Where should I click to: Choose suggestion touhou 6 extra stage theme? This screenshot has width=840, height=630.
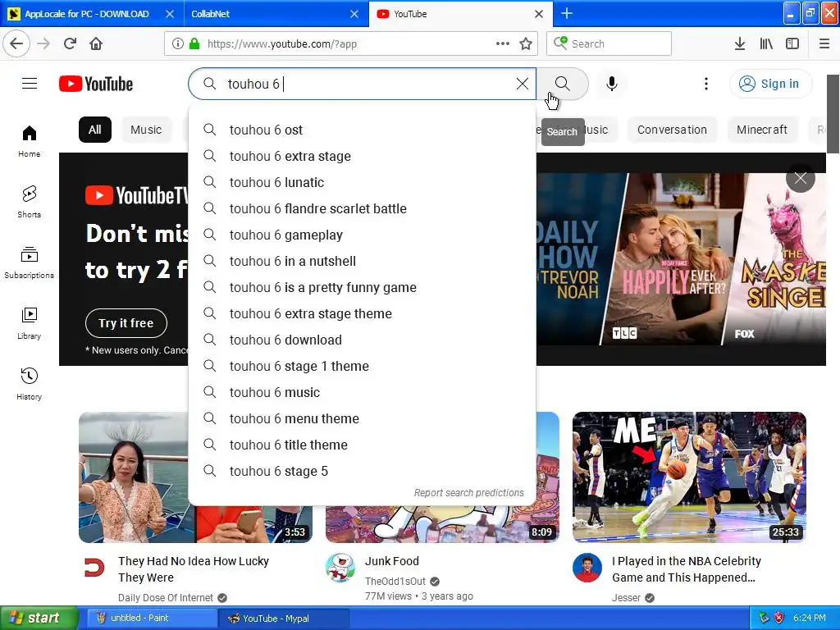click(362, 314)
